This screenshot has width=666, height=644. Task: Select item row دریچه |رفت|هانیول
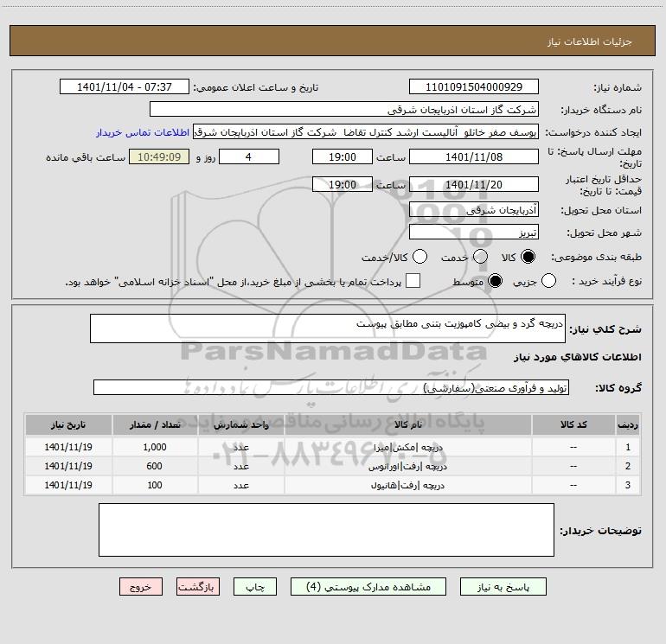coord(333,485)
